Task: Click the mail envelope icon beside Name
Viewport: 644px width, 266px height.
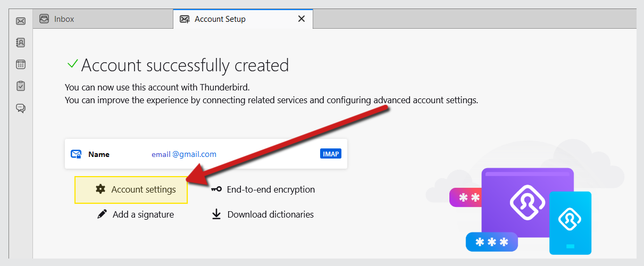Action: [x=76, y=154]
